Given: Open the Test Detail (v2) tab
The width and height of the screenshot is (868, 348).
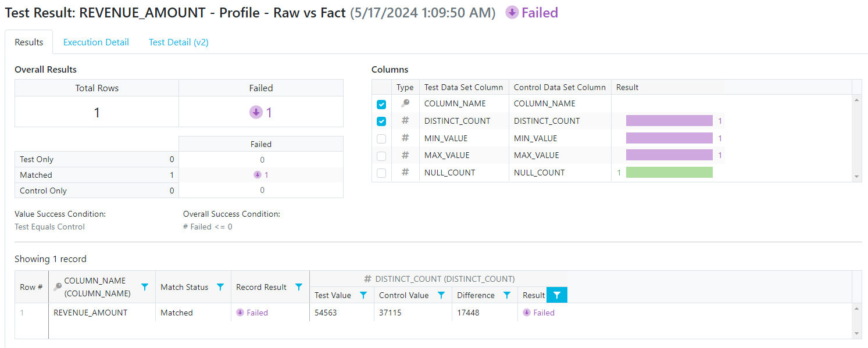Looking at the screenshot, I should [178, 42].
